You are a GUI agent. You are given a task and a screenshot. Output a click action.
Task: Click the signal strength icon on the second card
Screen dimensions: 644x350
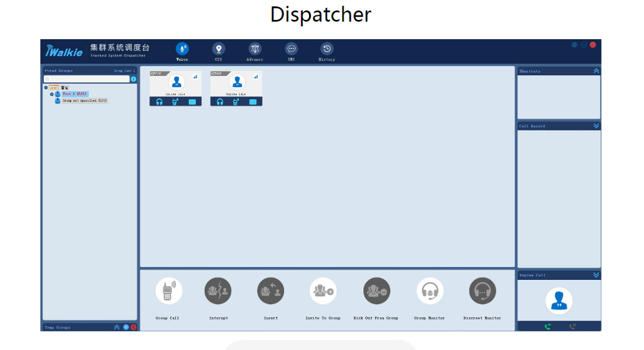click(256, 77)
